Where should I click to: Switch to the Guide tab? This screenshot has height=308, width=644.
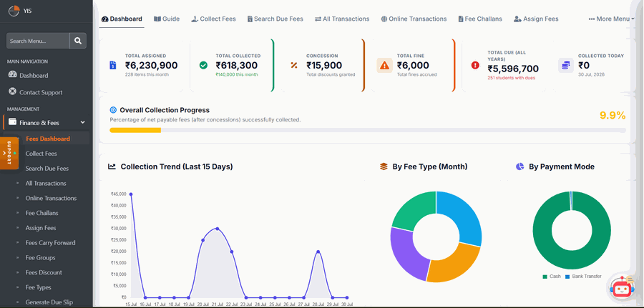point(167,19)
